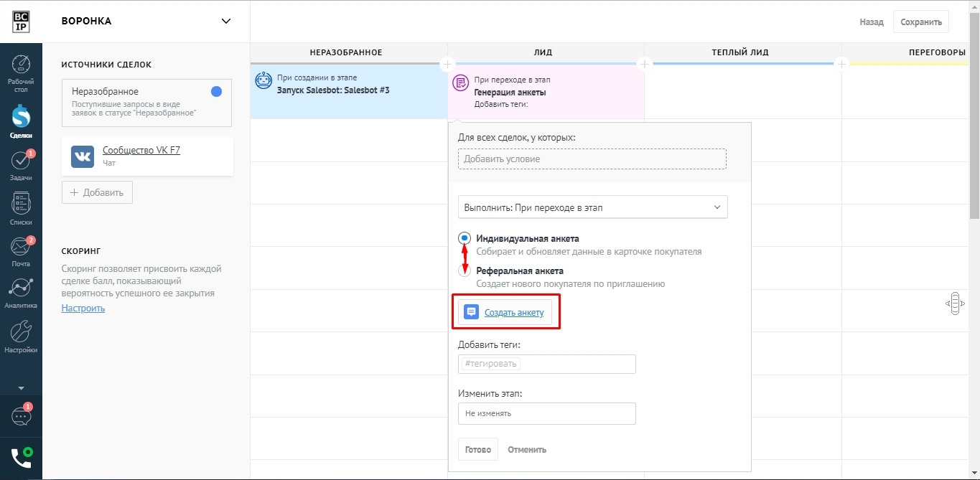The image size is (980, 480).
Task: Open the Аналитика analytics icon
Action: (21, 288)
